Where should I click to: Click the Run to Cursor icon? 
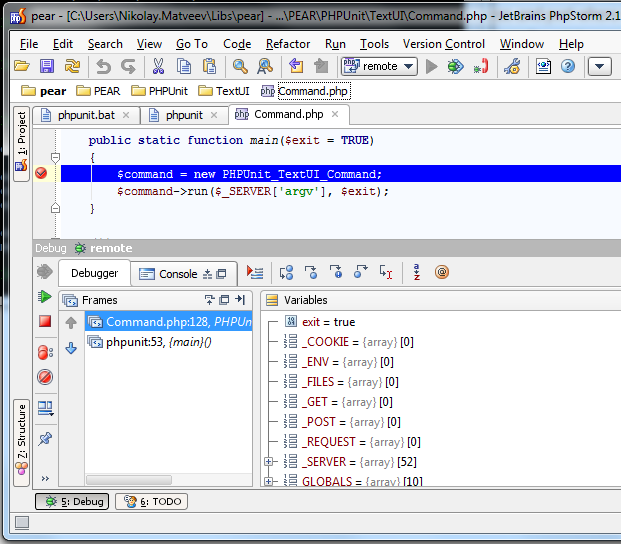(x=386, y=272)
